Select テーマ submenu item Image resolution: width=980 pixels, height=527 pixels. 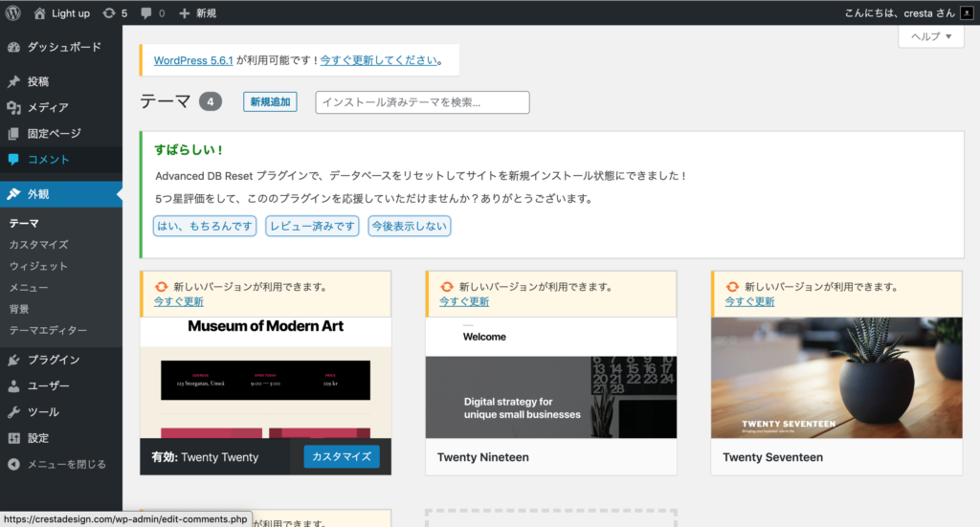coord(24,223)
